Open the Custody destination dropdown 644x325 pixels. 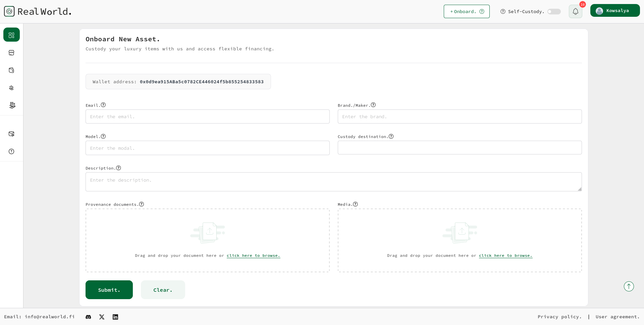point(460,148)
